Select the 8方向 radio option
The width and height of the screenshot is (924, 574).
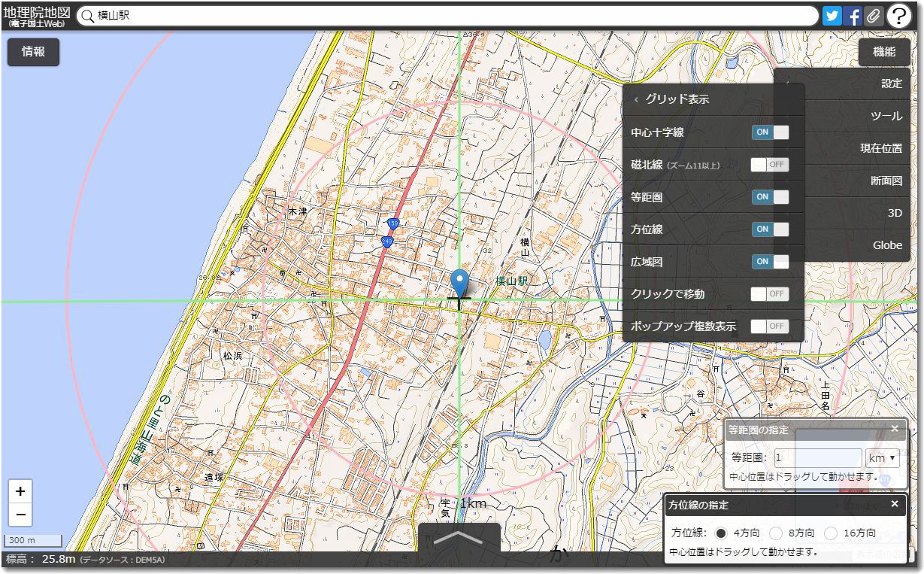point(777,533)
